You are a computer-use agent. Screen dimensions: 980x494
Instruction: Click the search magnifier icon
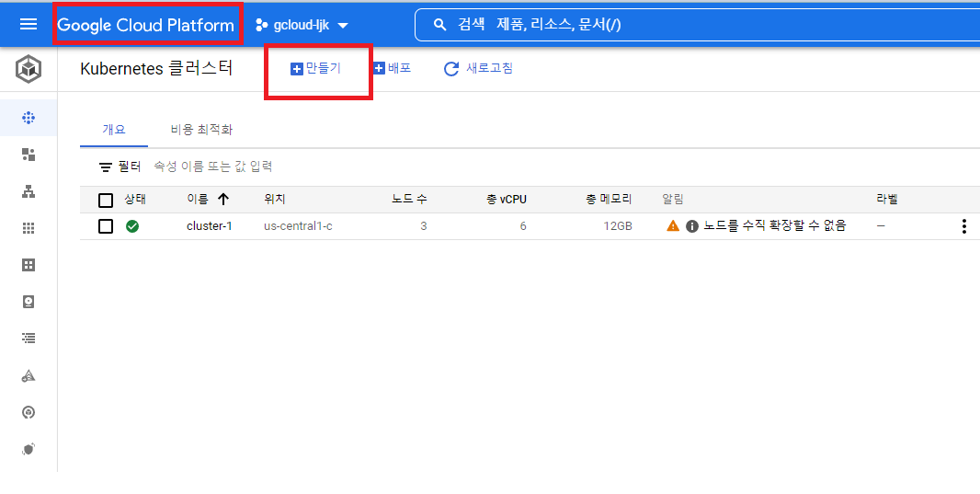tap(440, 25)
